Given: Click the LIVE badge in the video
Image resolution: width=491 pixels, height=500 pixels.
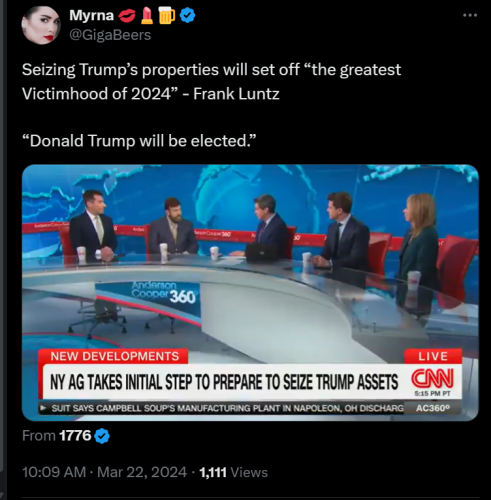Looking at the screenshot, I should 433,356.
